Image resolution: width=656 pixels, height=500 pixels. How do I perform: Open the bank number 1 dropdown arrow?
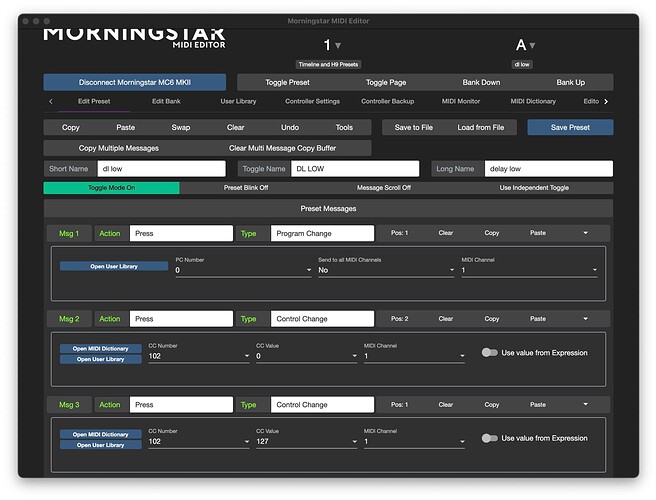pyautogui.click(x=338, y=46)
